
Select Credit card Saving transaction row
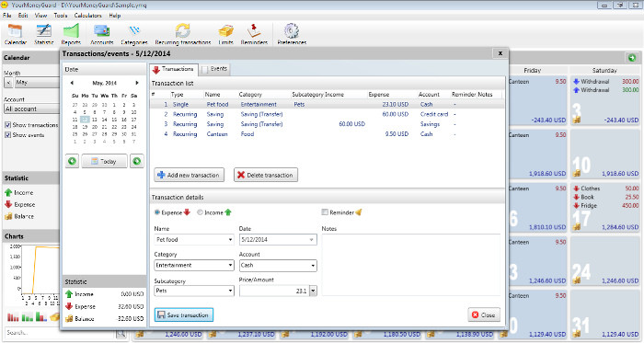[327, 114]
